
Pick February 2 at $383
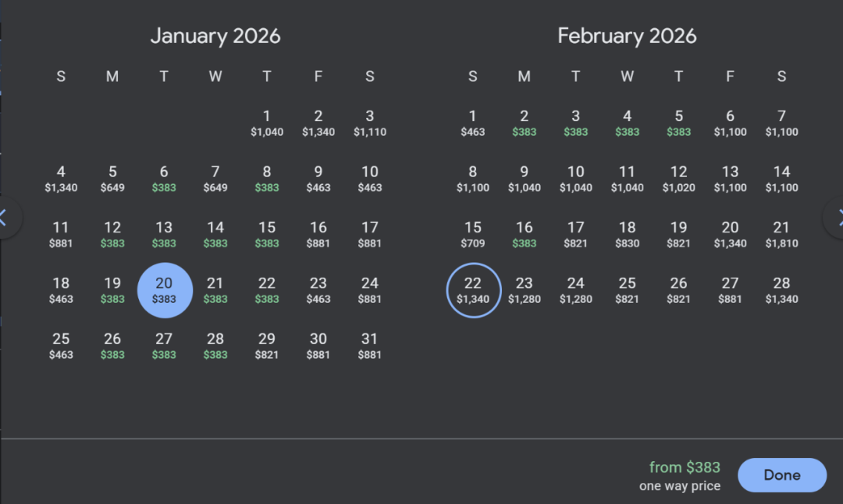coord(525,123)
